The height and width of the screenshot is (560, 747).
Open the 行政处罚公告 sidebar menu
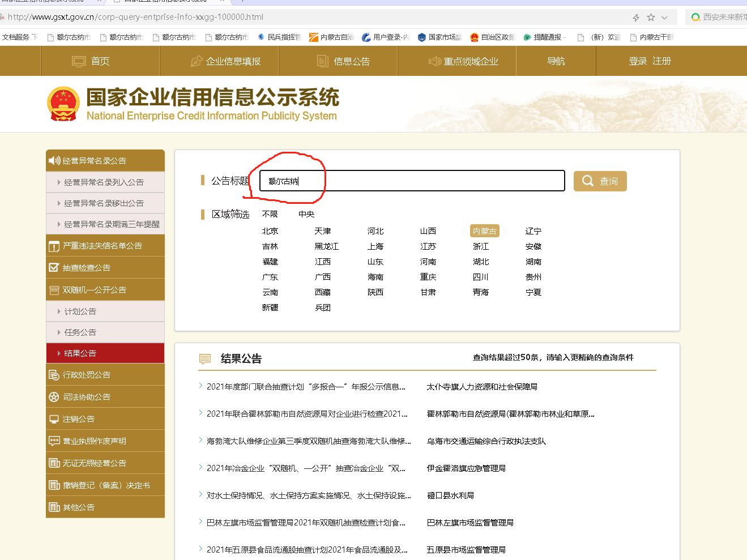pyautogui.click(x=105, y=375)
